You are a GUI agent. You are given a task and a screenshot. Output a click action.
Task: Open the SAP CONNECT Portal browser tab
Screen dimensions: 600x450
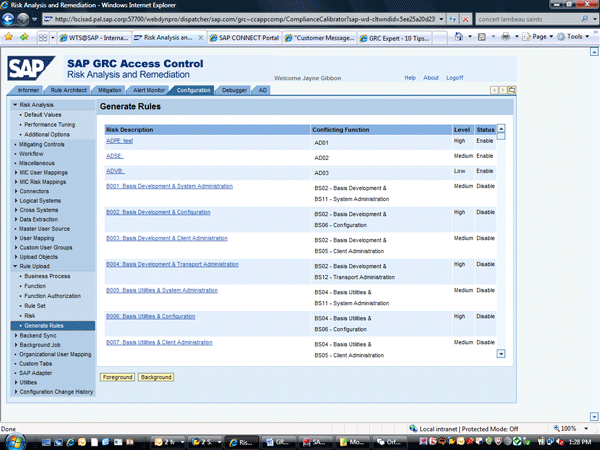pos(245,38)
